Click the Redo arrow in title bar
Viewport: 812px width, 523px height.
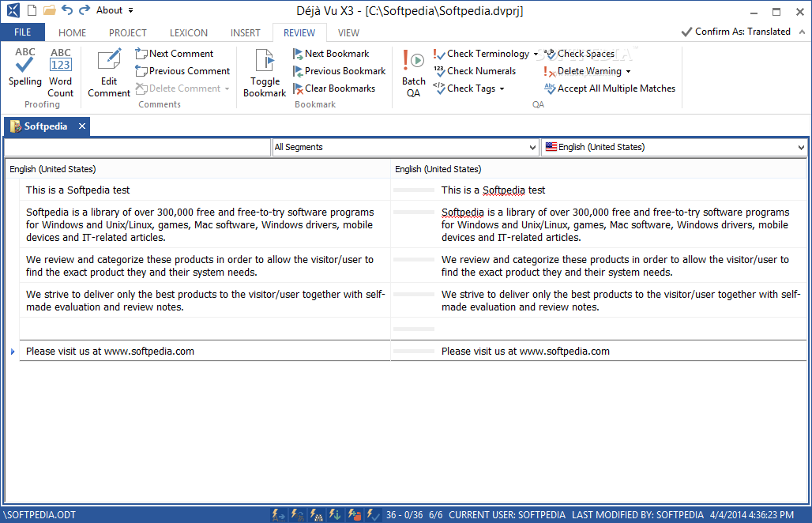(84, 9)
